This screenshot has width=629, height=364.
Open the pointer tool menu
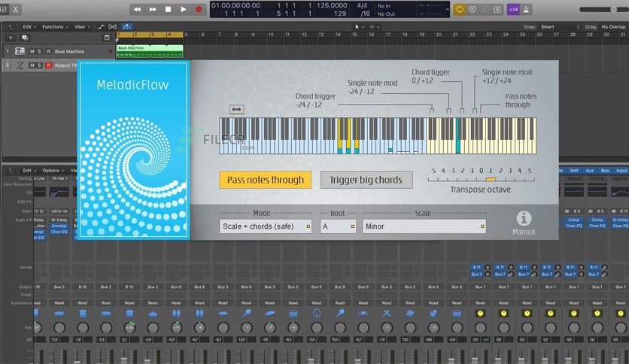click(x=358, y=27)
